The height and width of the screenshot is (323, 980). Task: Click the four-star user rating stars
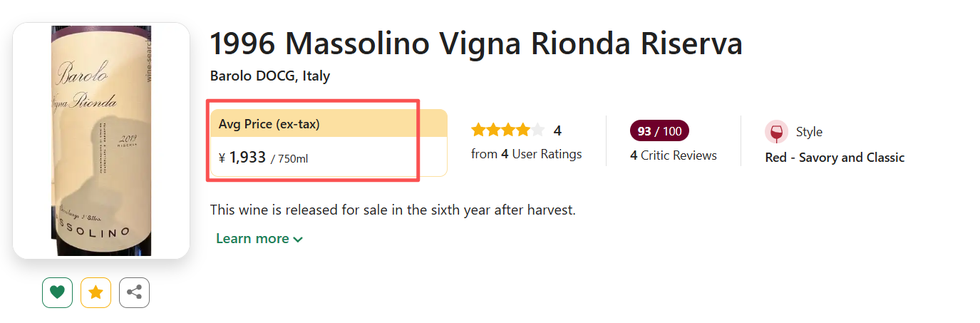tap(507, 130)
